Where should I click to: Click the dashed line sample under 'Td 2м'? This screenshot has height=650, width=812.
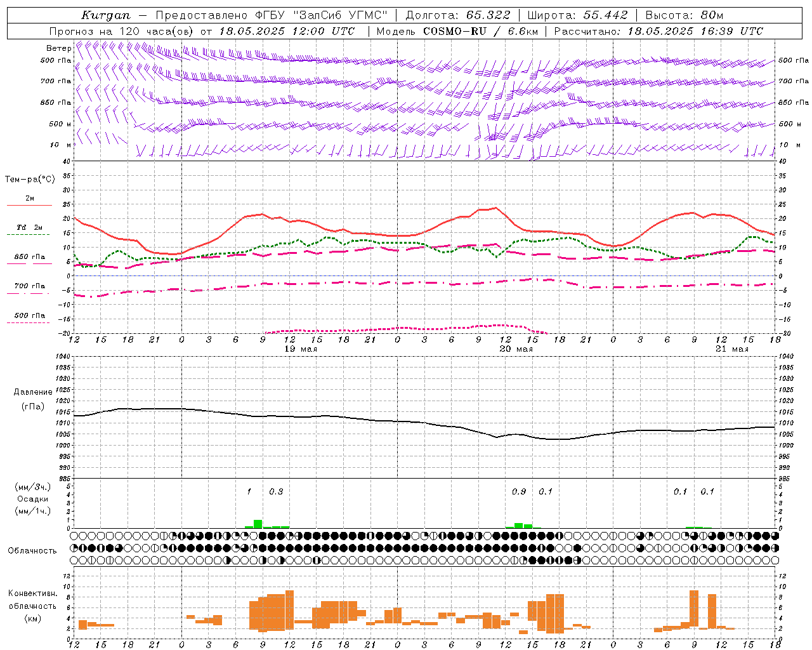click(x=28, y=235)
